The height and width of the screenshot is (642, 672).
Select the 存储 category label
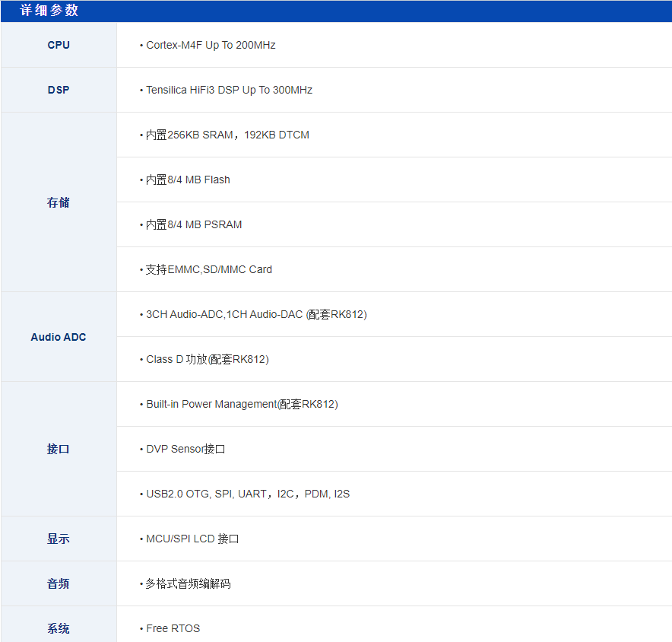(59, 202)
